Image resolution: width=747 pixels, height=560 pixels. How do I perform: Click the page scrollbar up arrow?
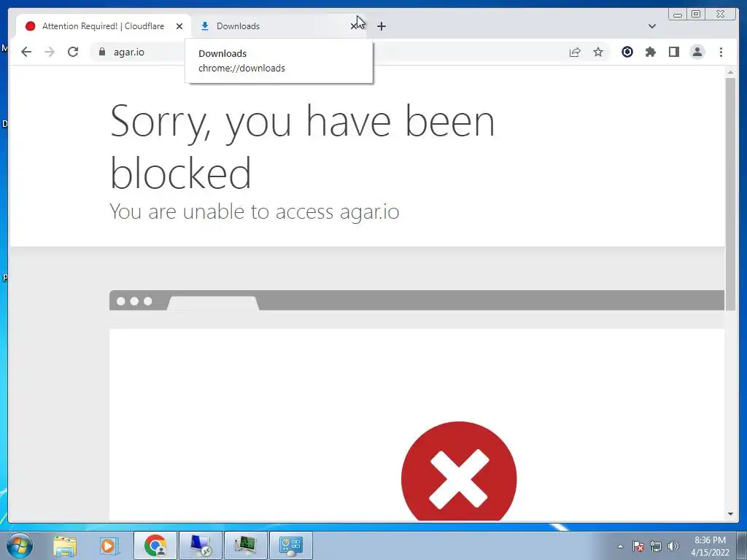point(730,72)
